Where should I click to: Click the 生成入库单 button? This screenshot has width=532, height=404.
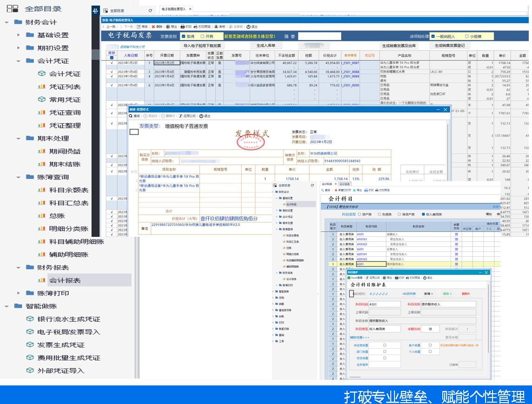click(266, 46)
